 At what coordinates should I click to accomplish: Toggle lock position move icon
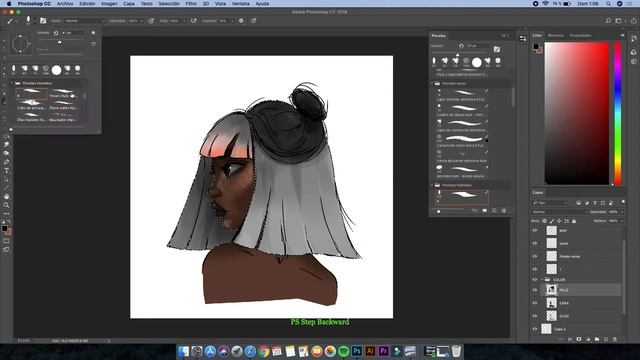tap(559, 221)
